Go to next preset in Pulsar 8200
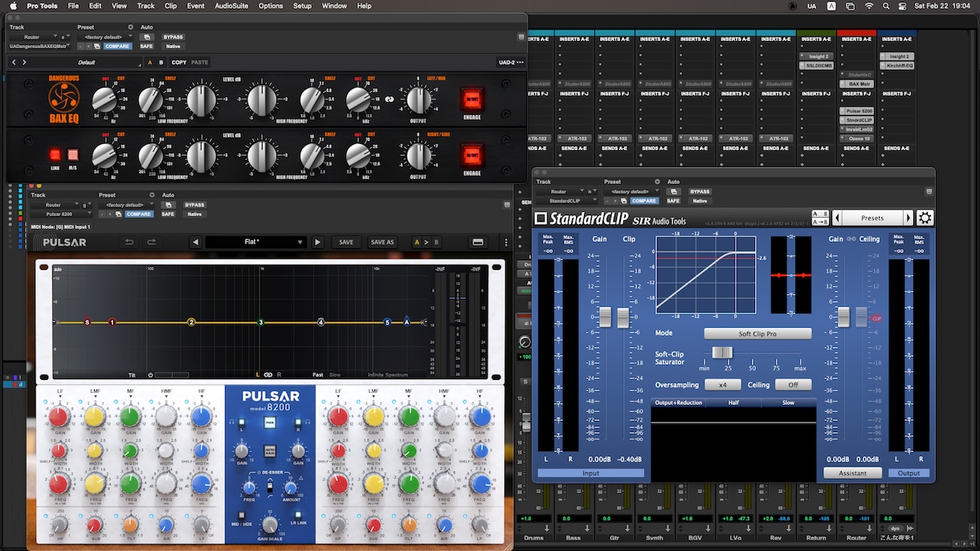980x551 pixels. tap(318, 242)
